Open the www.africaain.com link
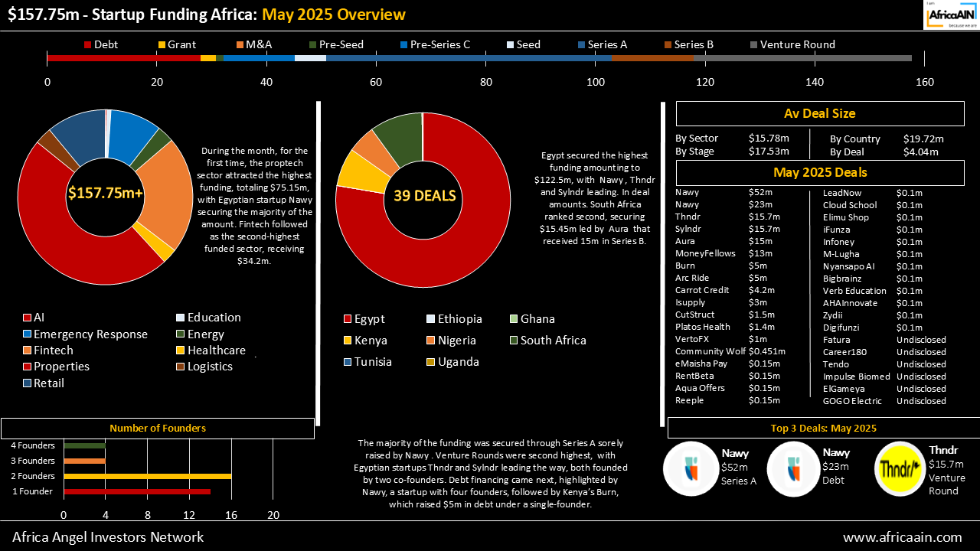Viewport: 980px width, 551px height. [x=902, y=537]
